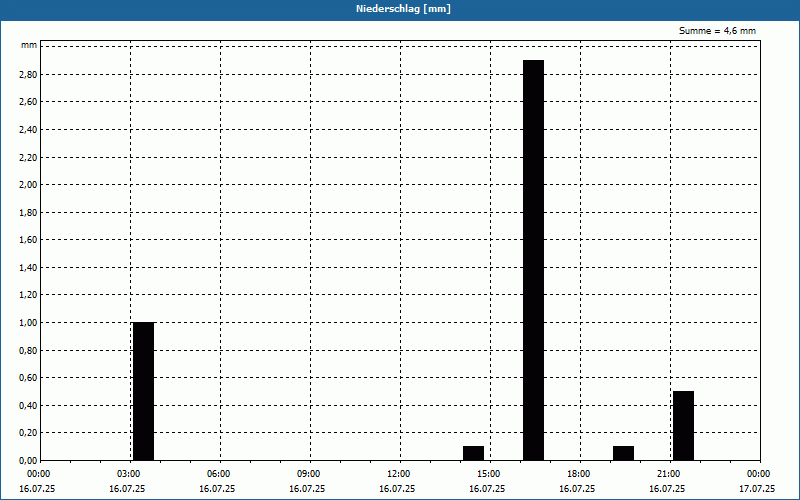The height and width of the screenshot is (500, 800).
Task: Click the 0,40 y-axis value
Action: point(28,406)
